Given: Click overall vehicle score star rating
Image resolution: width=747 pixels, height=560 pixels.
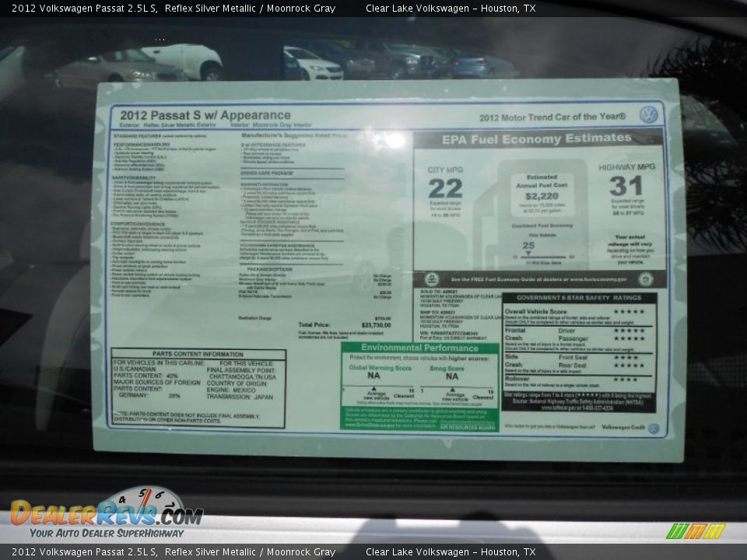Looking at the screenshot, I should [x=629, y=312].
